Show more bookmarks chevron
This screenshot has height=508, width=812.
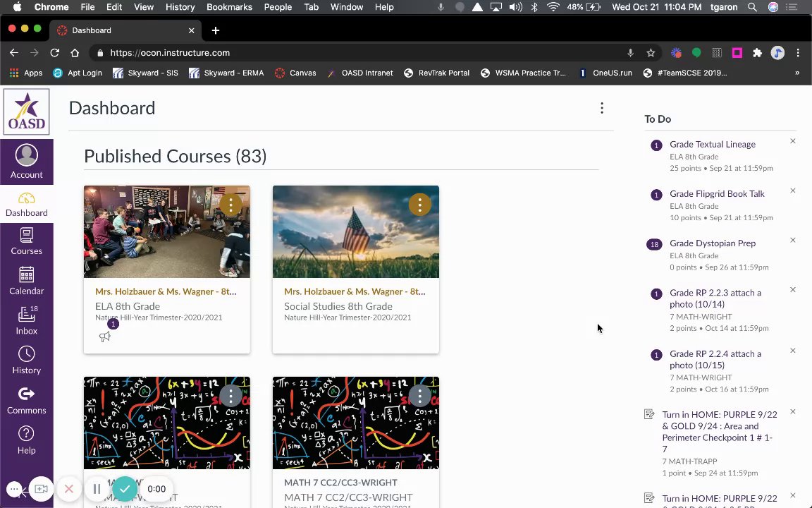pos(797,73)
